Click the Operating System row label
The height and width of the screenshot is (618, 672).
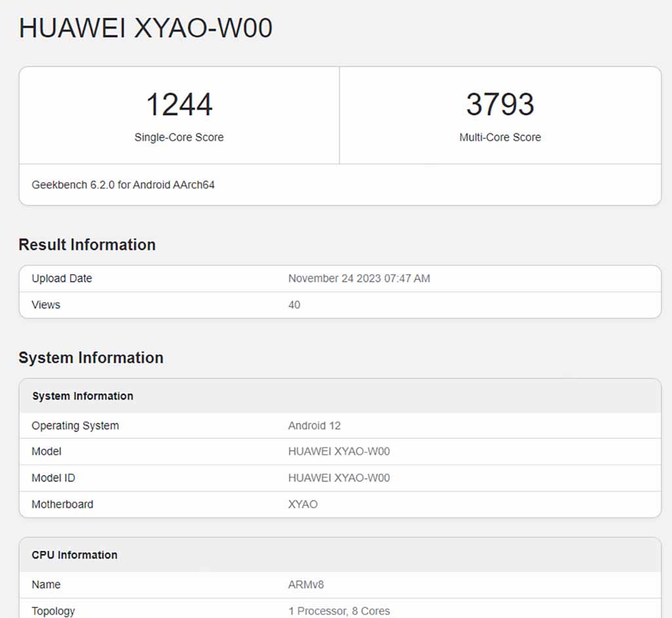point(75,426)
